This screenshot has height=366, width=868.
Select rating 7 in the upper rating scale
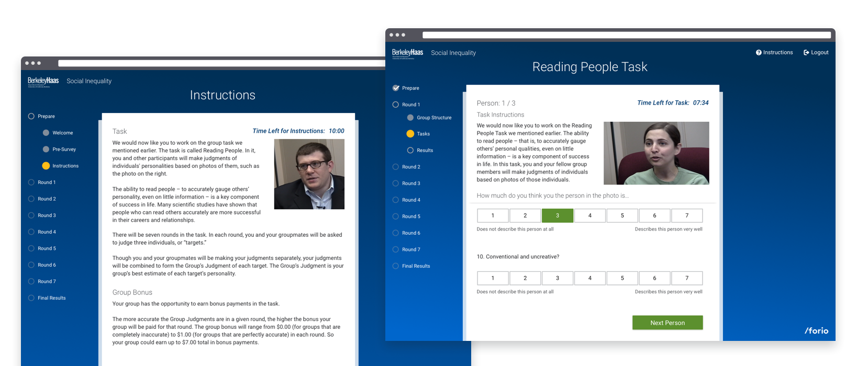(686, 215)
